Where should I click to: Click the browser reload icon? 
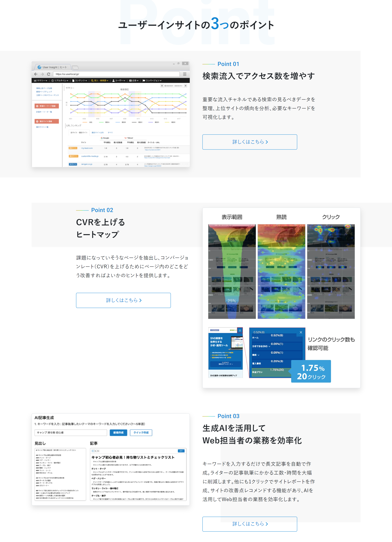(x=48, y=74)
